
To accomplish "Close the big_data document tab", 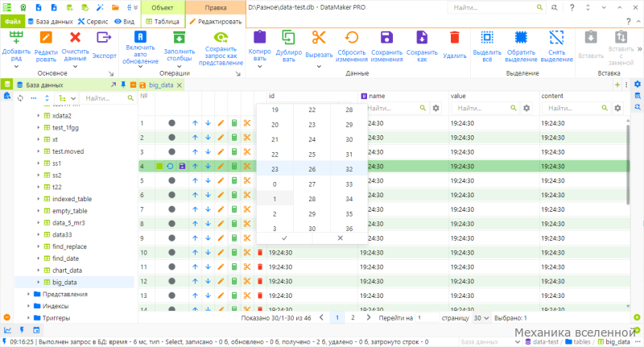I will 180,85.
